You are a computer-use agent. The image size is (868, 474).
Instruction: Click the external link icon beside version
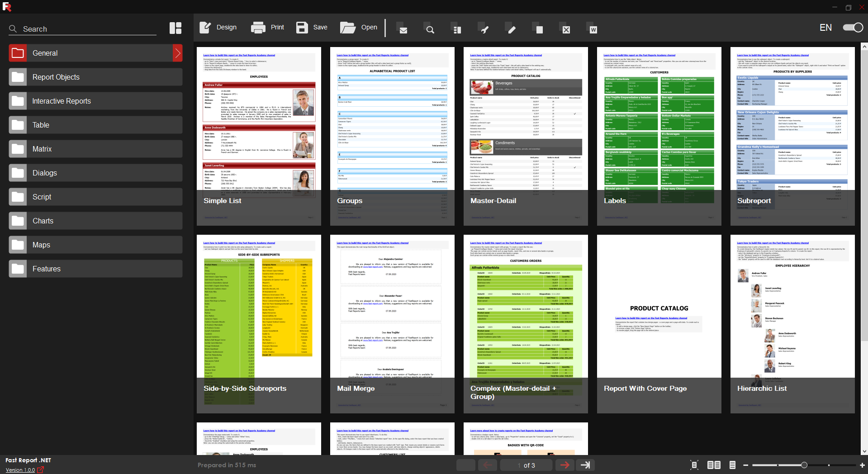40,469
